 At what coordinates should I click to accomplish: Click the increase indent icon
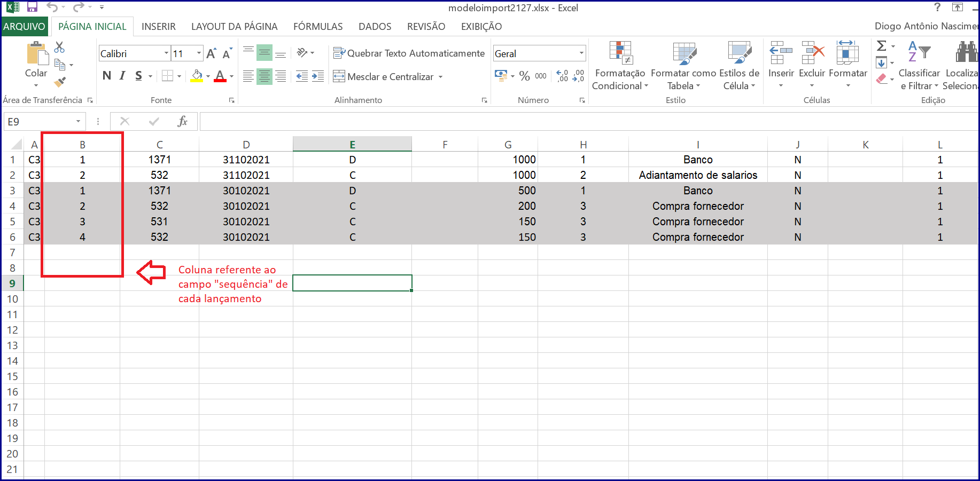click(318, 76)
